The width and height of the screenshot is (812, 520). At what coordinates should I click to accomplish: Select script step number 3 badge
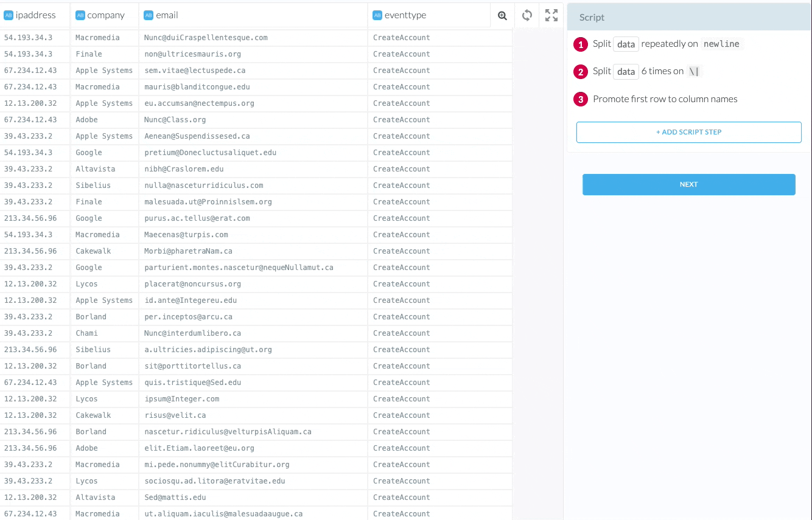coord(582,99)
